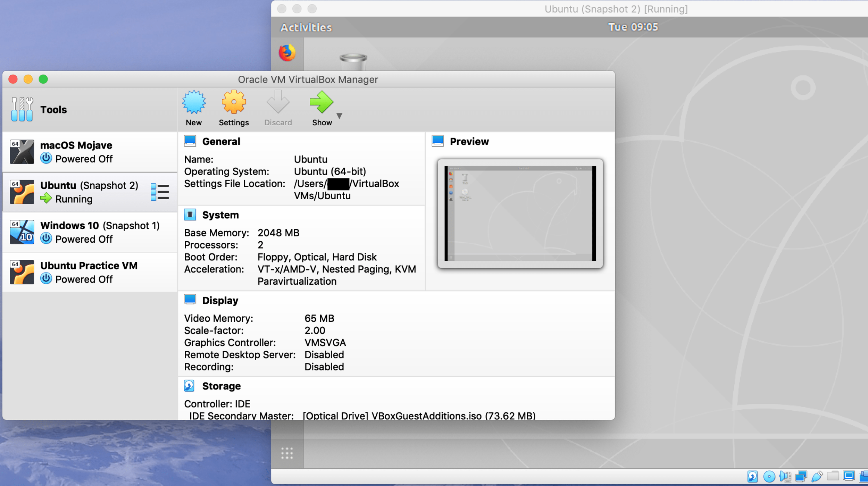Open the Ubuntu VM's list menu button
This screenshot has width=868, height=486.
click(x=160, y=192)
